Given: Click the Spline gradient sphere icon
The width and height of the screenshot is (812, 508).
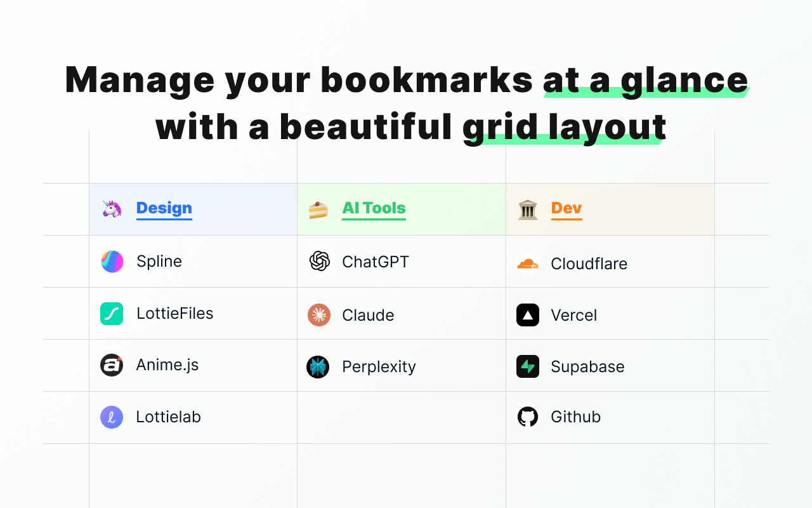Looking at the screenshot, I should [112, 262].
